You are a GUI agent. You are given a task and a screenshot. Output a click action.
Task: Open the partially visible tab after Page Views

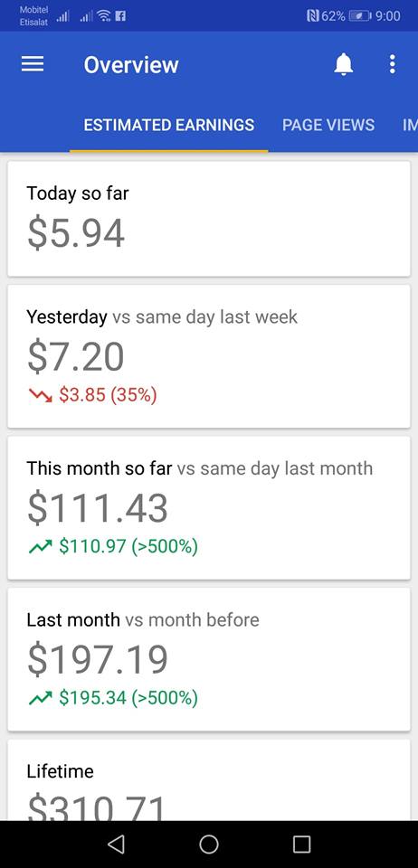click(410, 125)
